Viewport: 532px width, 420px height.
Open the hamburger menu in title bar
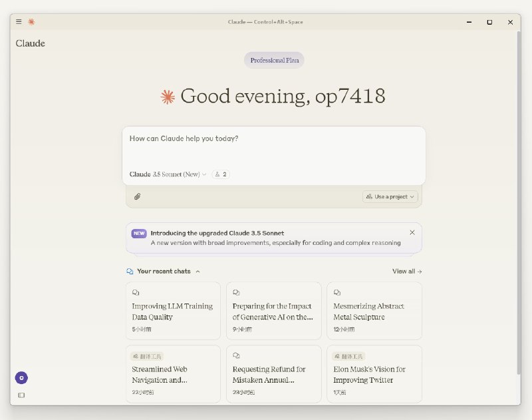(x=19, y=22)
